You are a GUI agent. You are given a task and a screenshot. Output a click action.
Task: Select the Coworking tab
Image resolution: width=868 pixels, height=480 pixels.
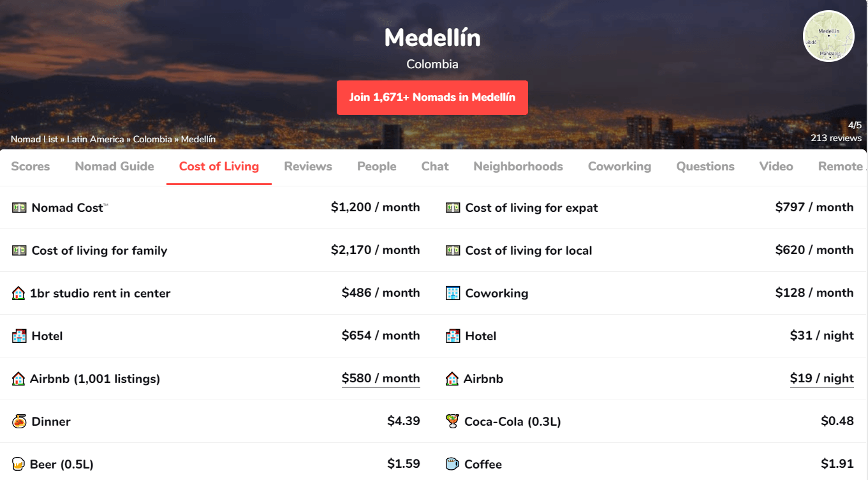pyautogui.click(x=619, y=167)
